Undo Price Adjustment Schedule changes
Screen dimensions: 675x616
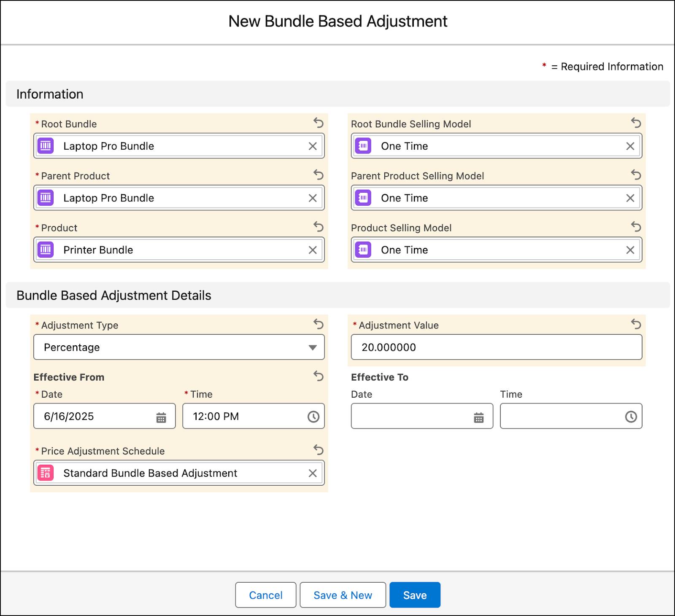pos(319,450)
